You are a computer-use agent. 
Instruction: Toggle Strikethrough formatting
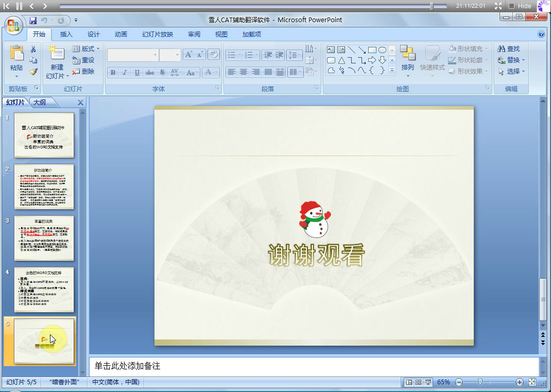pyautogui.click(x=150, y=73)
